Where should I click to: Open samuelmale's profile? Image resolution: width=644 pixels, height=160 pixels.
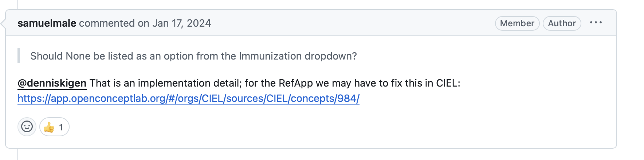(x=47, y=23)
